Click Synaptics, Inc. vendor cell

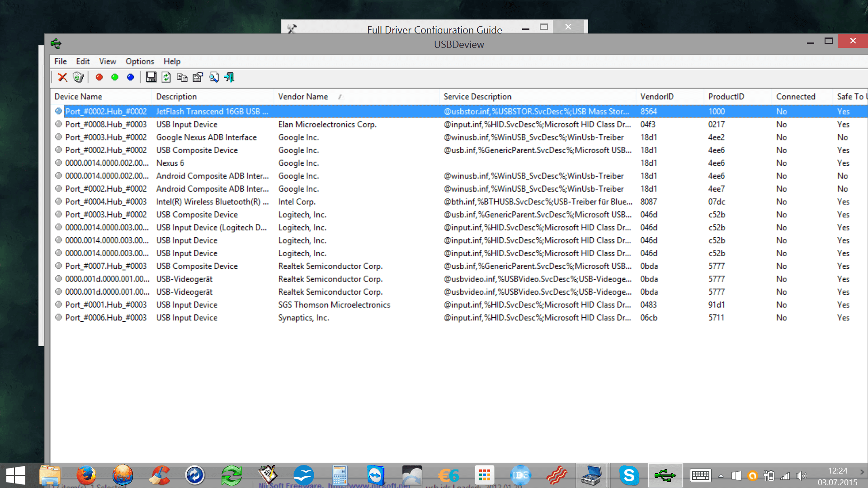pyautogui.click(x=303, y=318)
